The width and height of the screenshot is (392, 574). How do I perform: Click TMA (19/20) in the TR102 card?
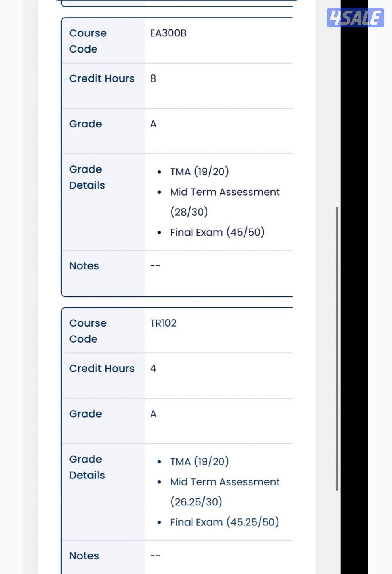tap(199, 461)
